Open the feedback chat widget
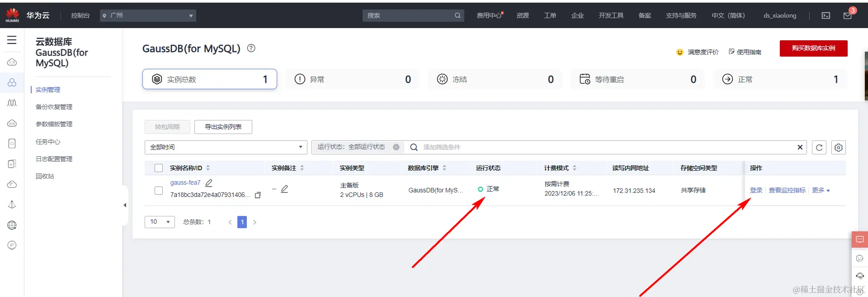The height and width of the screenshot is (297, 868). pyautogui.click(x=859, y=240)
